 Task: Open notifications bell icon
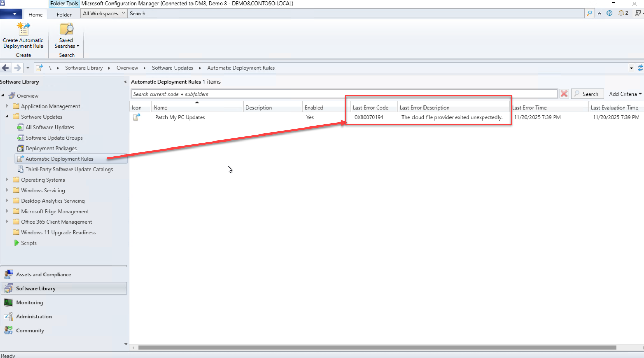tap(622, 13)
